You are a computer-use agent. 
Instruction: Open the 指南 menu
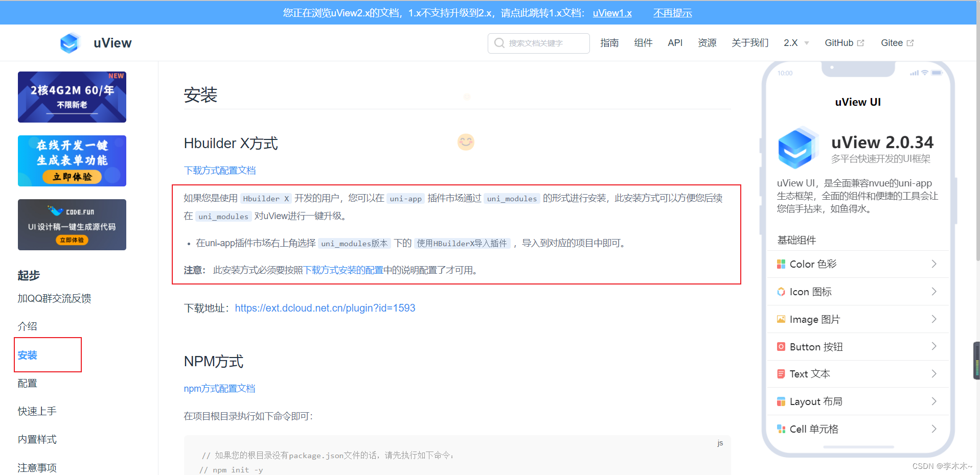(609, 43)
